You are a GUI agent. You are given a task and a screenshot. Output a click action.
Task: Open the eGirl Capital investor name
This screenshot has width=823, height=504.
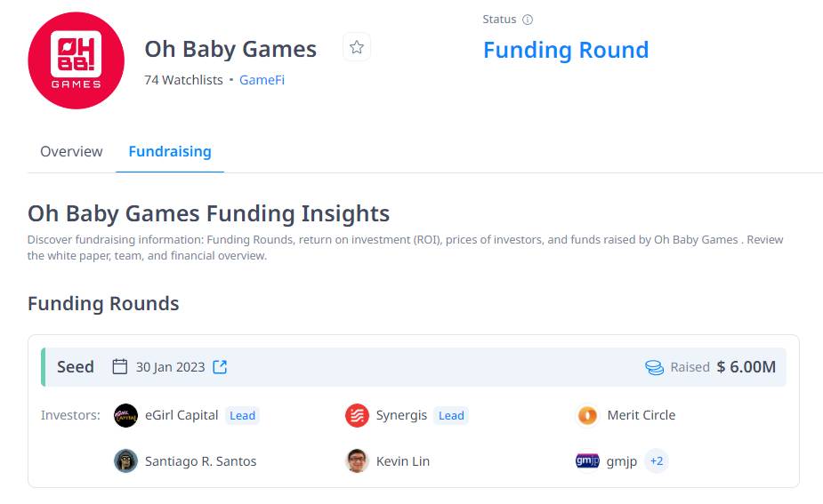182,415
